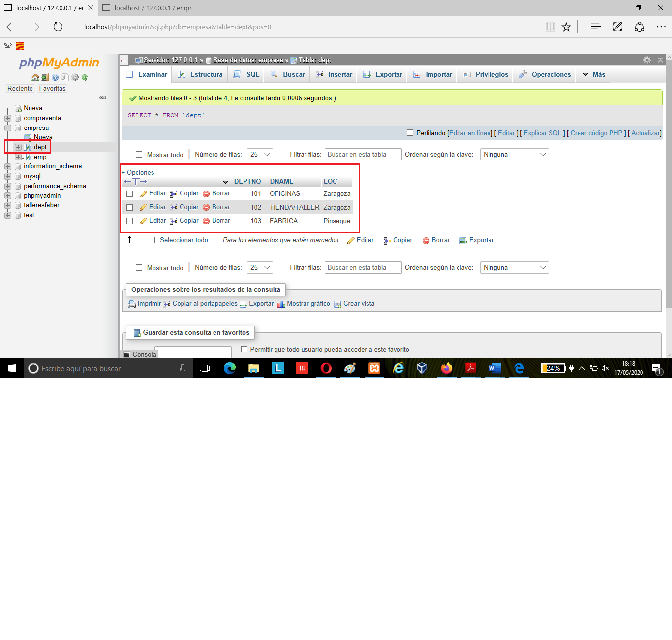Click pencil edit icon for OFICINAS row
672x640 pixels.
click(x=143, y=194)
